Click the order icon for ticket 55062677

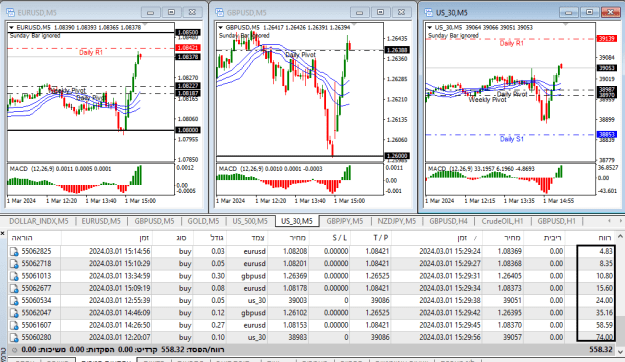point(14,288)
